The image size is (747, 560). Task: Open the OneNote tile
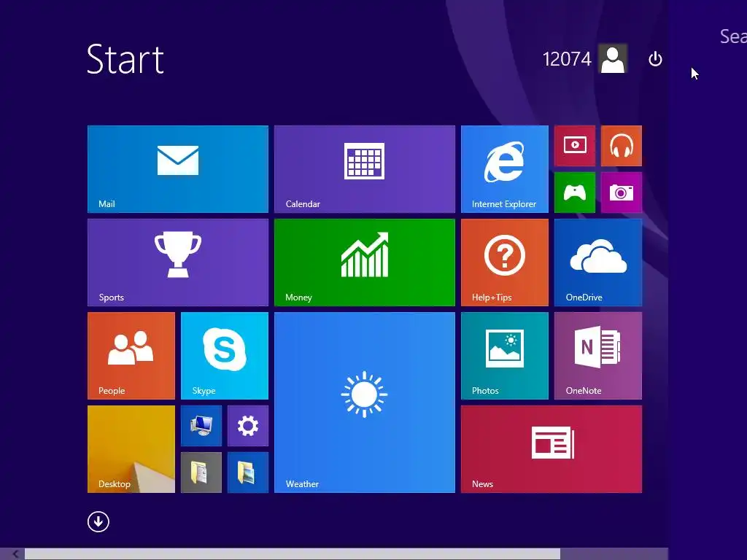point(598,356)
